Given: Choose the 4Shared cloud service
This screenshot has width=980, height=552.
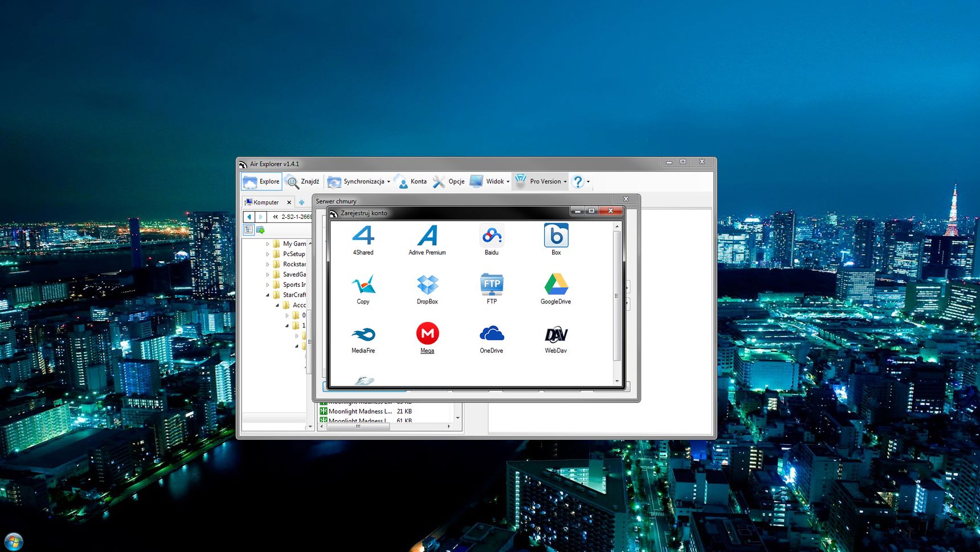Looking at the screenshot, I should point(363,240).
